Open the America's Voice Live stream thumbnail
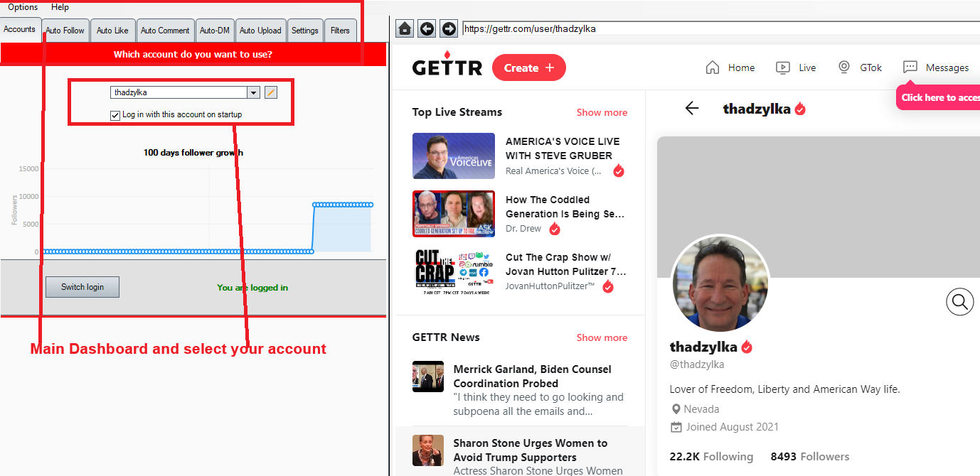The width and height of the screenshot is (980, 476). pos(454,156)
